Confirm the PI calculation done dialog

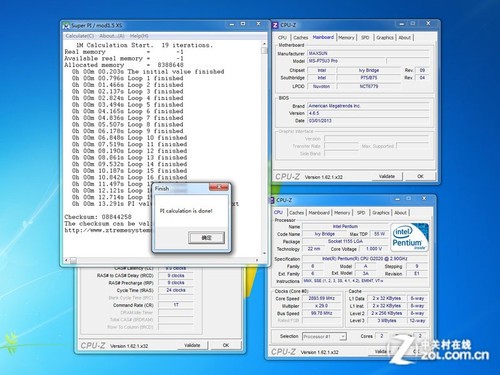click(x=206, y=238)
